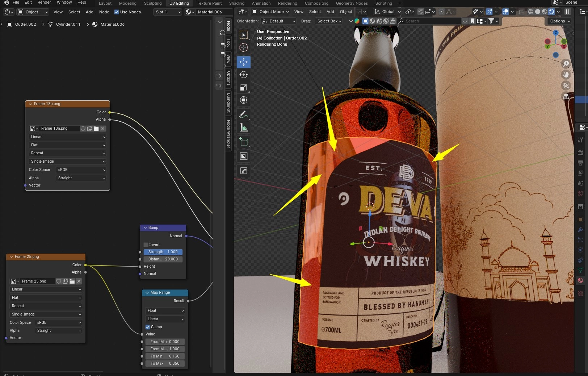Switch to the Texture Paint workspace tab

209,3
